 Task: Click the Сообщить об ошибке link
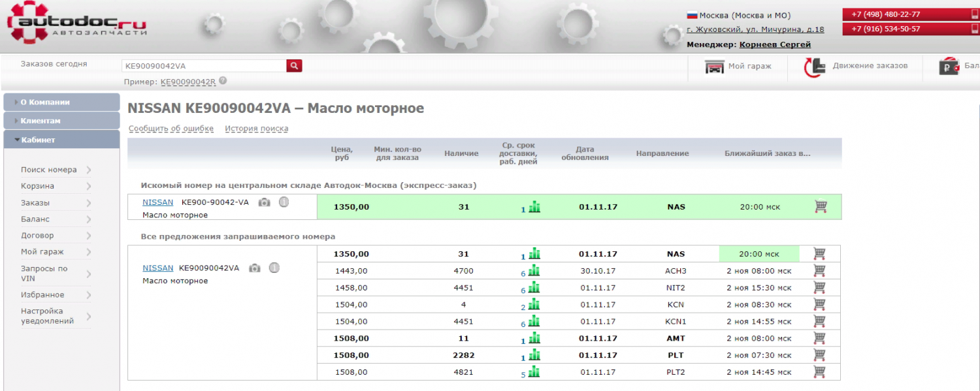pyautogui.click(x=171, y=129)
